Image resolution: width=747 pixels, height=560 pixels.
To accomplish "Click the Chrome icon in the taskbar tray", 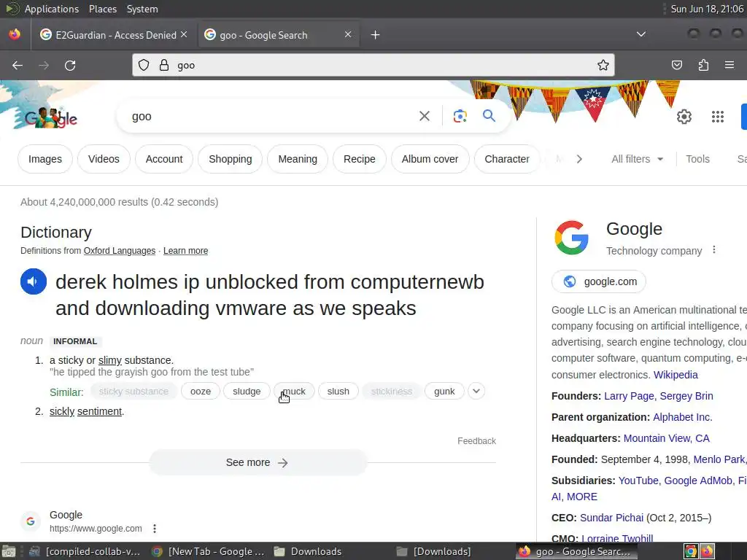I will click(691, 551).
